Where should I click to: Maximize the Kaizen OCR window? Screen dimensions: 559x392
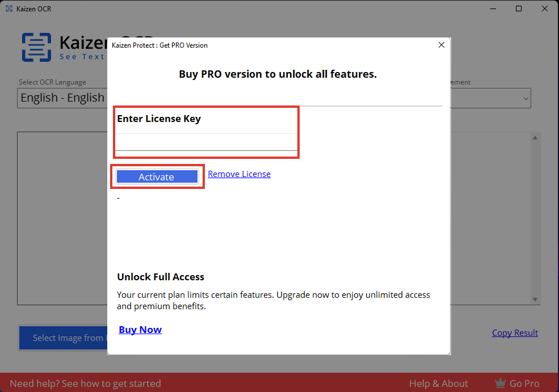(519, 9)
